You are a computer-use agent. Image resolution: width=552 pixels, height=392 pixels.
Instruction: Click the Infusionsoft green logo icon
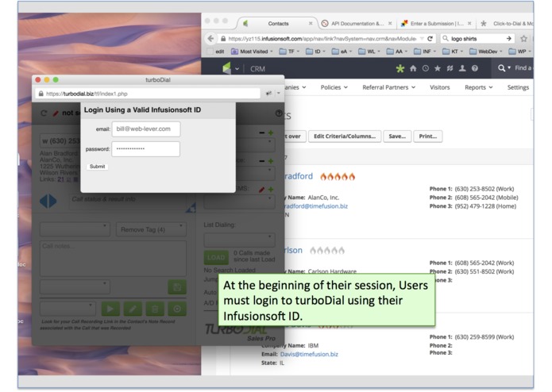(226, 68)
